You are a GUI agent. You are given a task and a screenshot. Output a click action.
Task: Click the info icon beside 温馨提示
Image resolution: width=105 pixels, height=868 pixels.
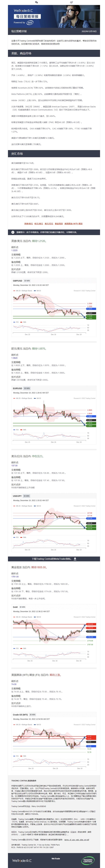coord(13,232)
